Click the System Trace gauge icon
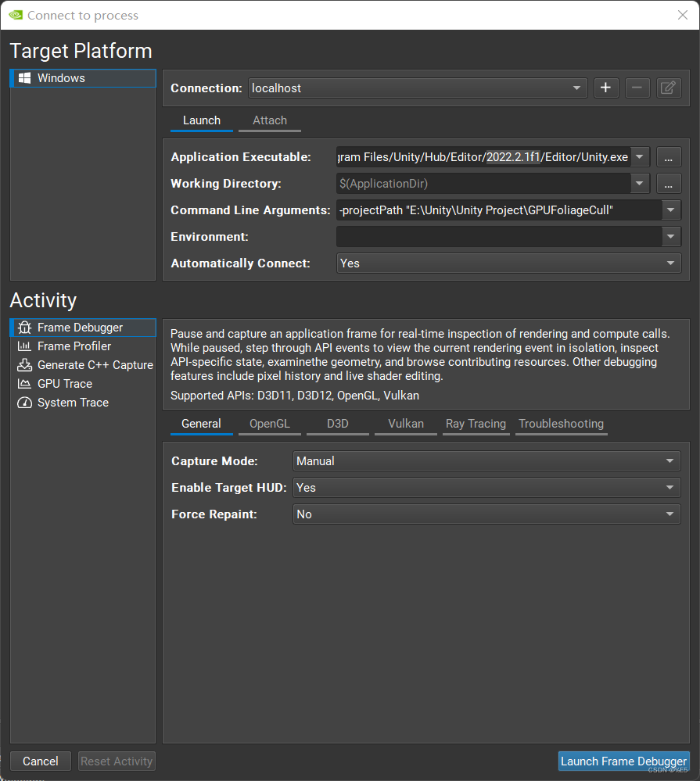 pos(24,403)
